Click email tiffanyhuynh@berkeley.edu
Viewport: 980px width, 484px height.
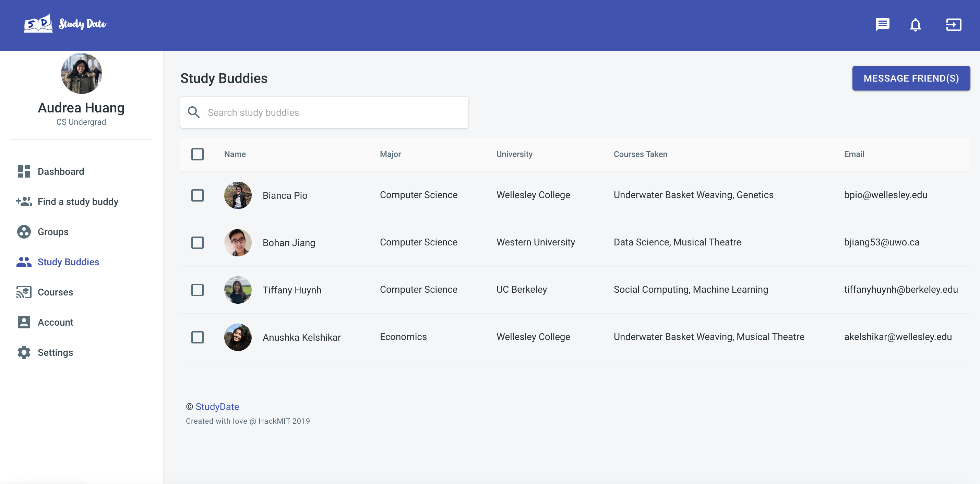point(900,290)
